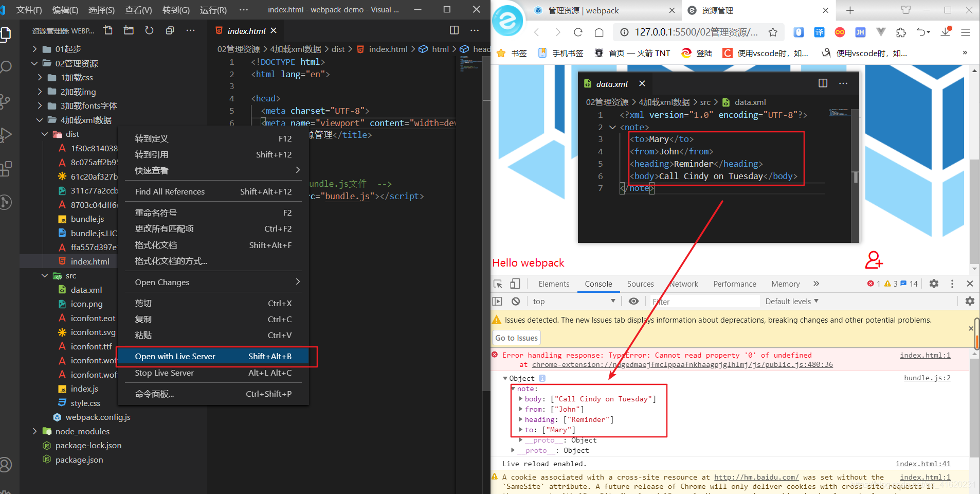Click DevTools error count badge
The height and width of the screenshot is (494, 980).
(x=874, y=284)
